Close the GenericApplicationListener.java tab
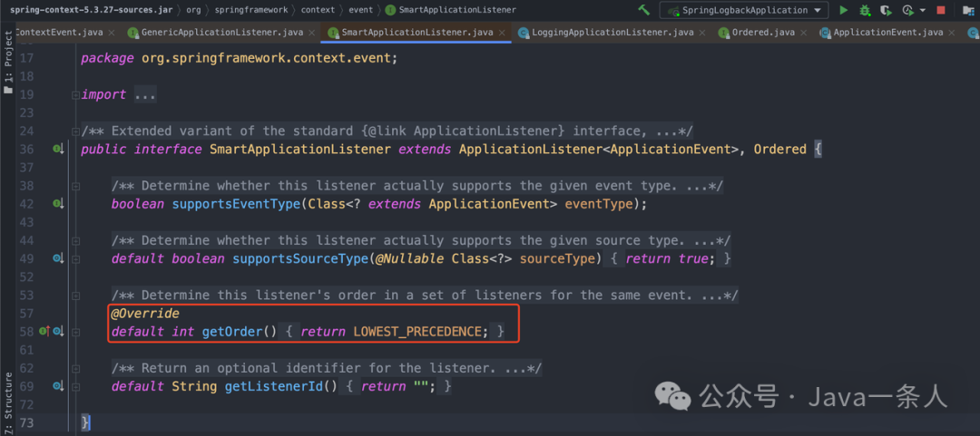The height and width of the screenshot is (436, 980). (312, 33)
